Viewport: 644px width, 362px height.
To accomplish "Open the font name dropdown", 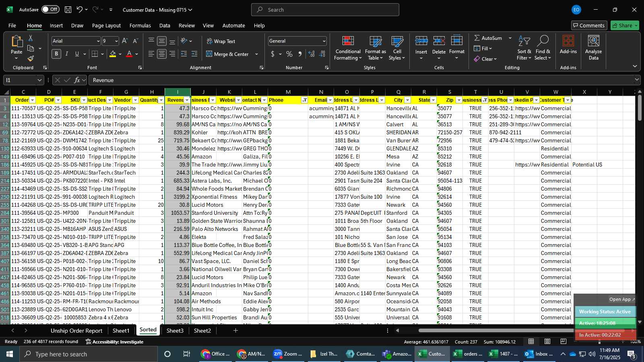I will tap(98, 41).
